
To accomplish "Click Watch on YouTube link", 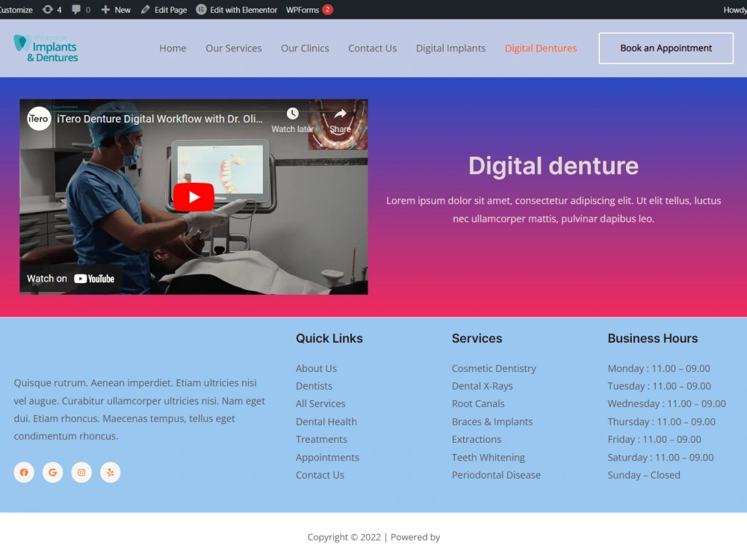I will pos(70,279).
